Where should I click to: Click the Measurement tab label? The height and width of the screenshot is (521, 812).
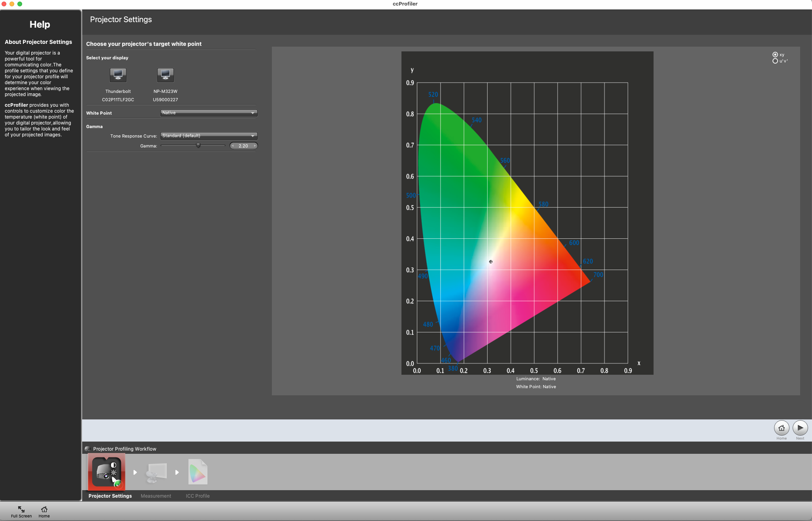(x=156, y=496)
